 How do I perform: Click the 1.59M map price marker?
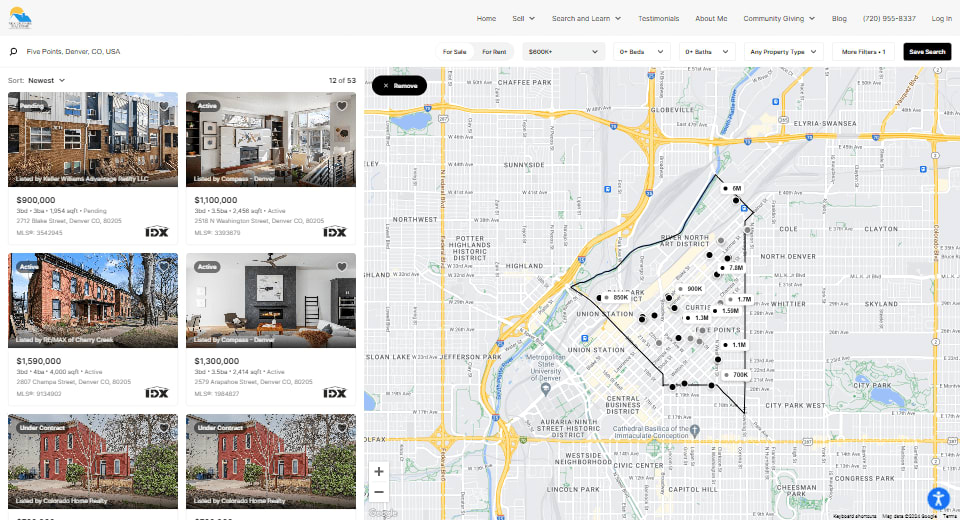726,311
